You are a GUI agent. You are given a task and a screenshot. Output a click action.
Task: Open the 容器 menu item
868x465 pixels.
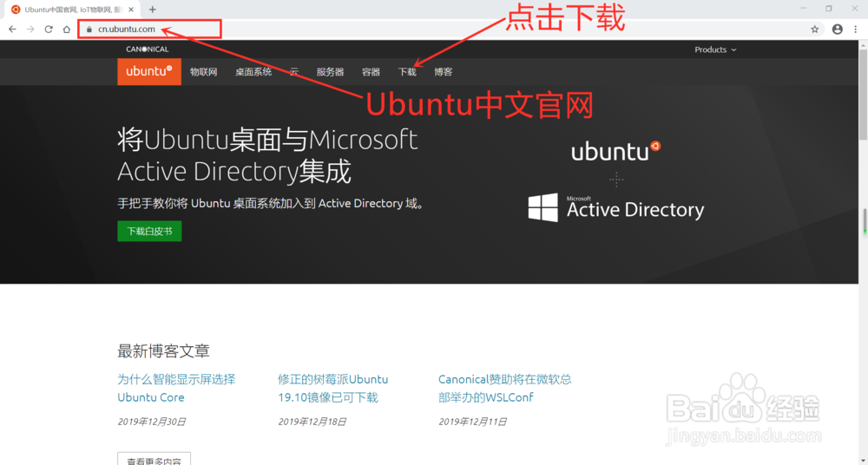(371, 72)
